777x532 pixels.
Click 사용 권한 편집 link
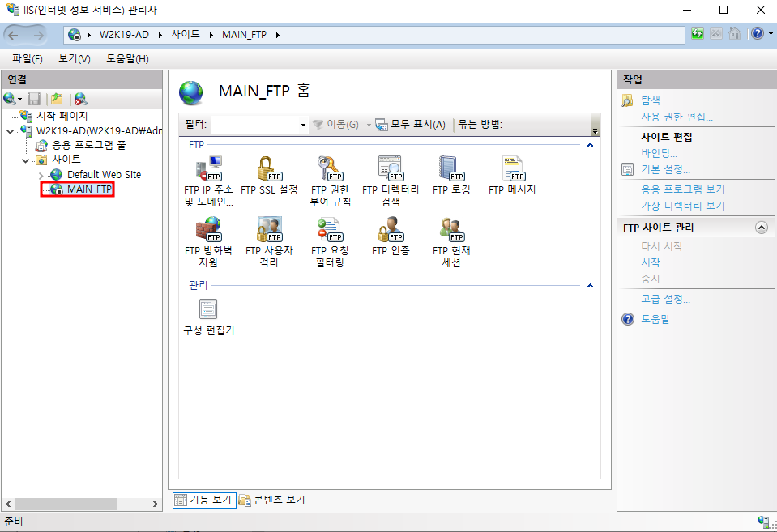[x=677, y=117]
